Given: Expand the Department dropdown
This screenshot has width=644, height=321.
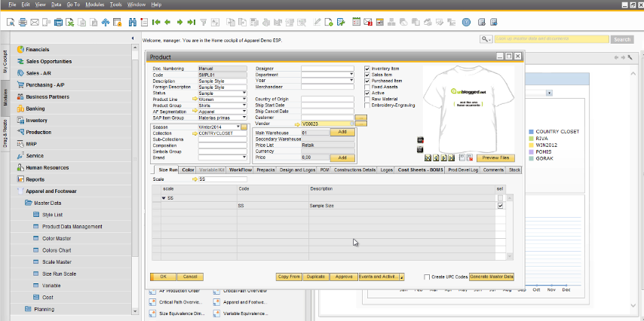Looking at the screenshot, I should click(351, 75).
